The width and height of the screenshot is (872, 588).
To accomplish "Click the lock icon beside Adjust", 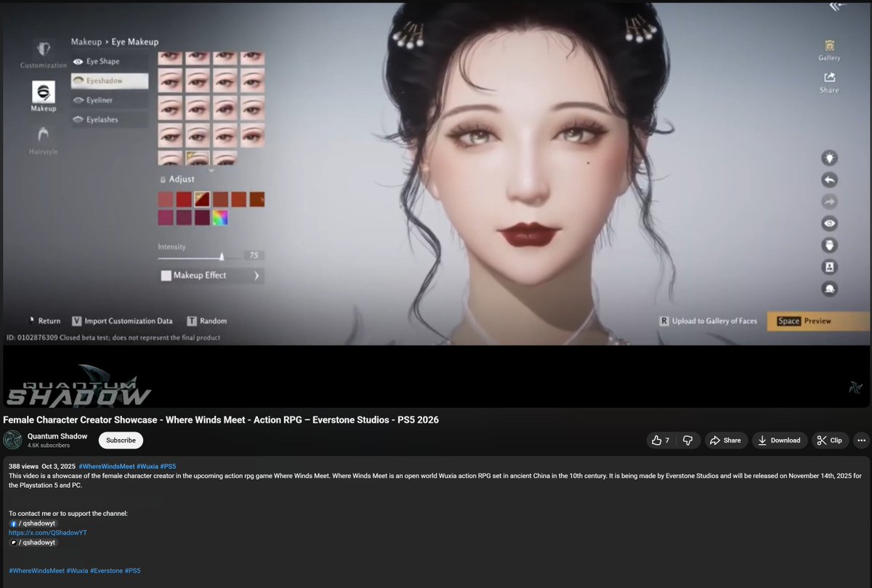I will (x=163, y=179).
